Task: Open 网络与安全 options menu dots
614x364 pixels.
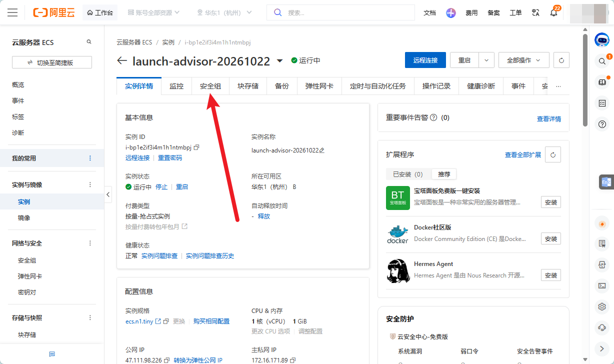Action: point(90,243)
